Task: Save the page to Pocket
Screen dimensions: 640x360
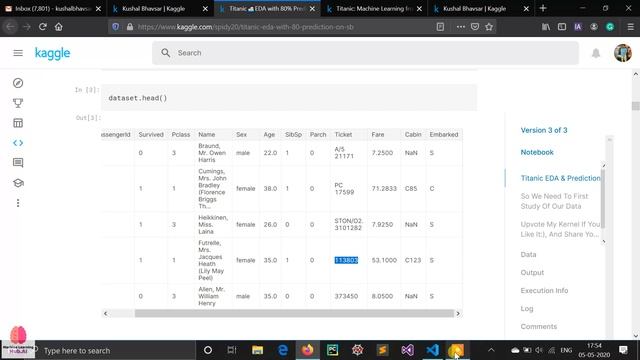Action: point(475,27)
